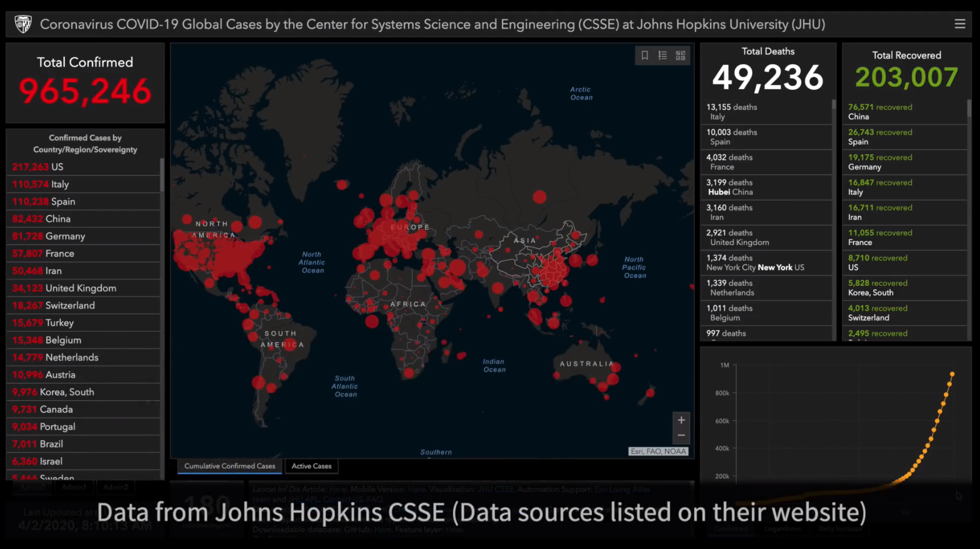Click the Johns Hopkins shield logo

pyautogui.click(x=23, y=24)
